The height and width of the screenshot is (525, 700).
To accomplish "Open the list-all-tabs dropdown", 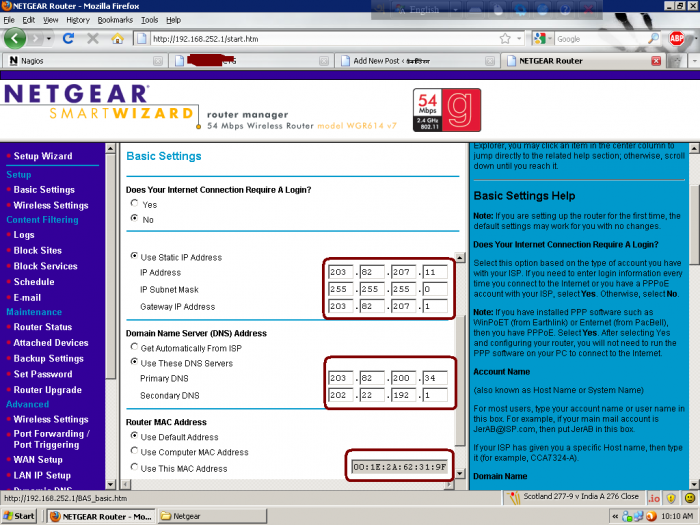I will tap(695, 61).
